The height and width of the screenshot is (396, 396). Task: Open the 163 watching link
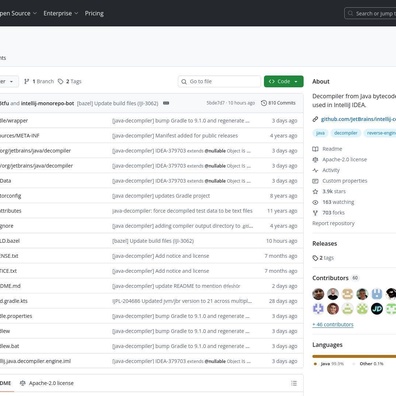click(338, 202)
